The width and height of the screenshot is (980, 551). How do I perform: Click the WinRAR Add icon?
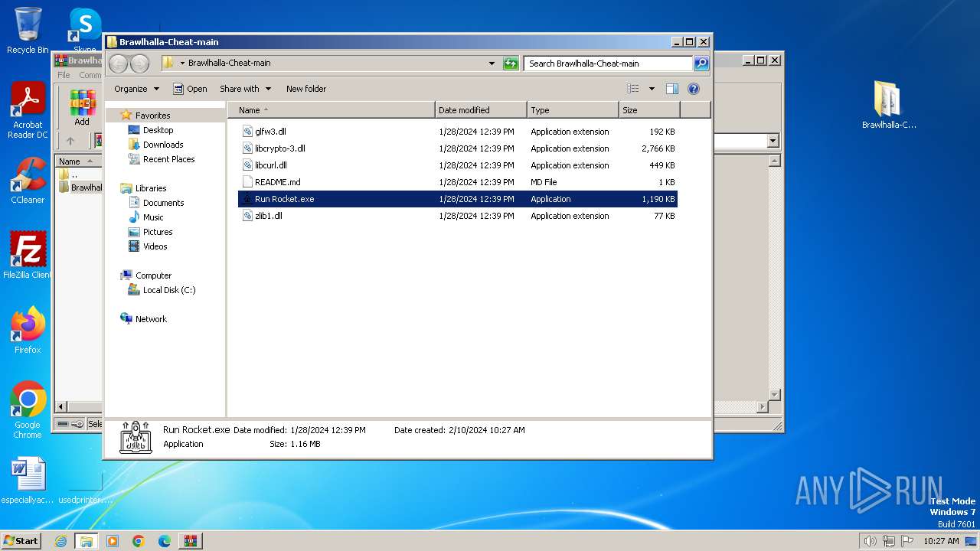click(x=82, y=107)
